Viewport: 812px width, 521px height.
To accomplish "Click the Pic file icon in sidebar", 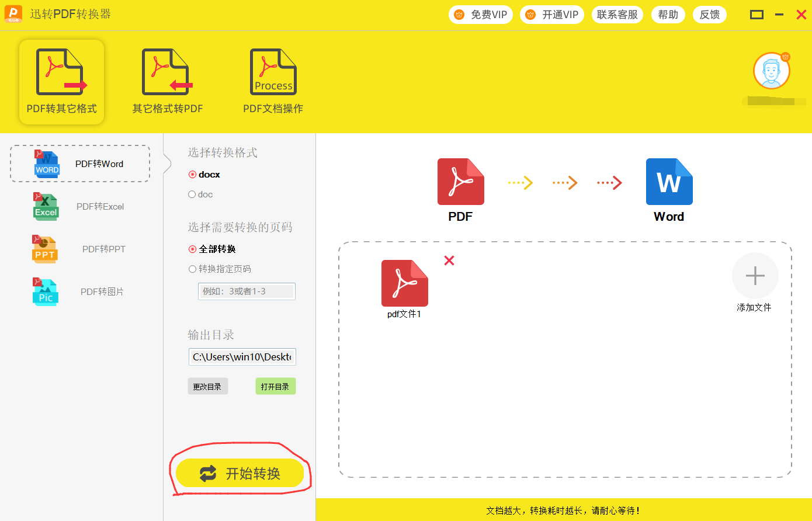I will [45, 292].
